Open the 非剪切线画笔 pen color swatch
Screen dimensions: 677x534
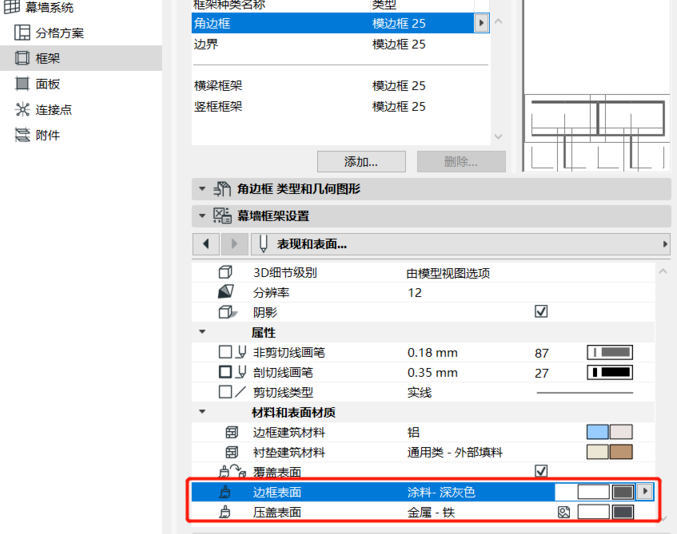click(610, 352)
